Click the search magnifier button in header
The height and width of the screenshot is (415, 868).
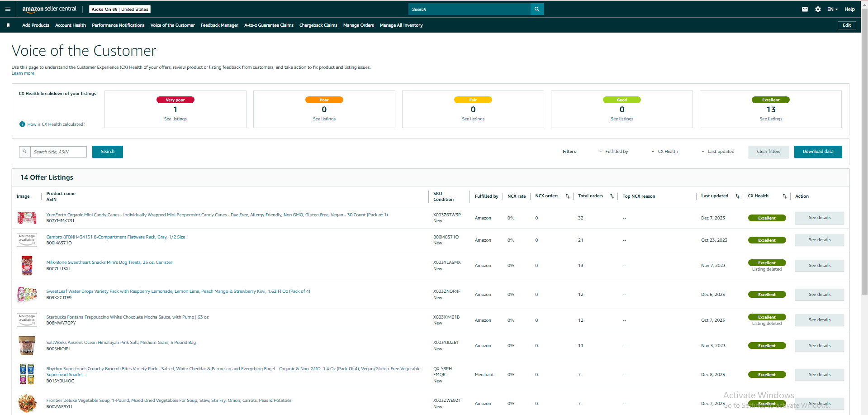click(537, 9)
